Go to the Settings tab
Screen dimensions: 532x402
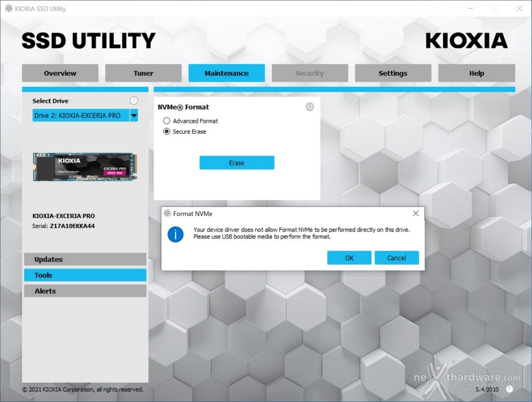point(393,73)
